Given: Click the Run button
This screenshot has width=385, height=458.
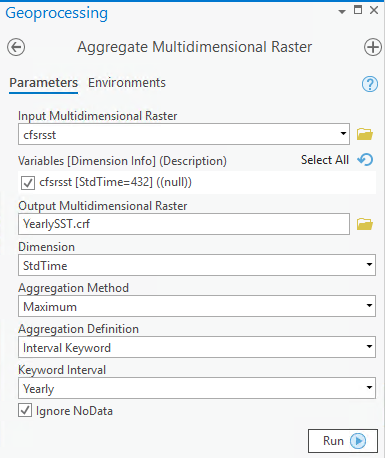Looking at the screenshot, I should click(343, 441).
